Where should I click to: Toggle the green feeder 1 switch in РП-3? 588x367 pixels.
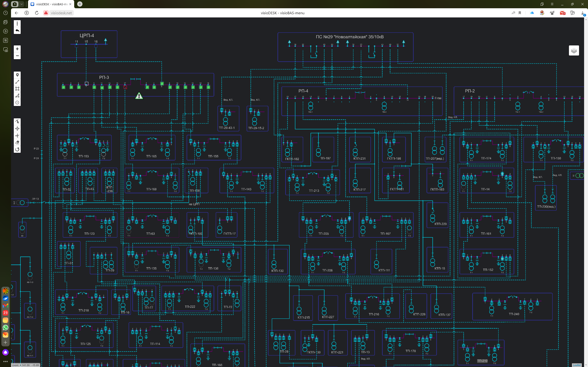tap(63, 87)
